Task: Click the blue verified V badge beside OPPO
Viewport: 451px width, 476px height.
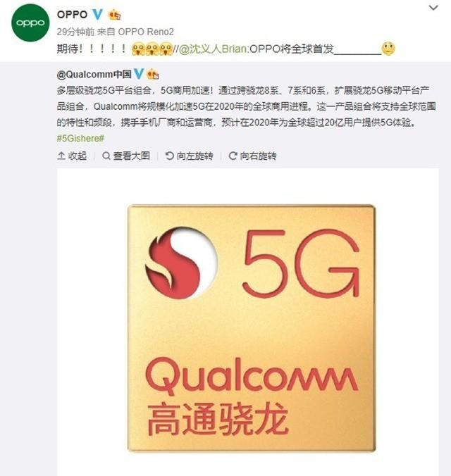Action: tap(97, 14)
